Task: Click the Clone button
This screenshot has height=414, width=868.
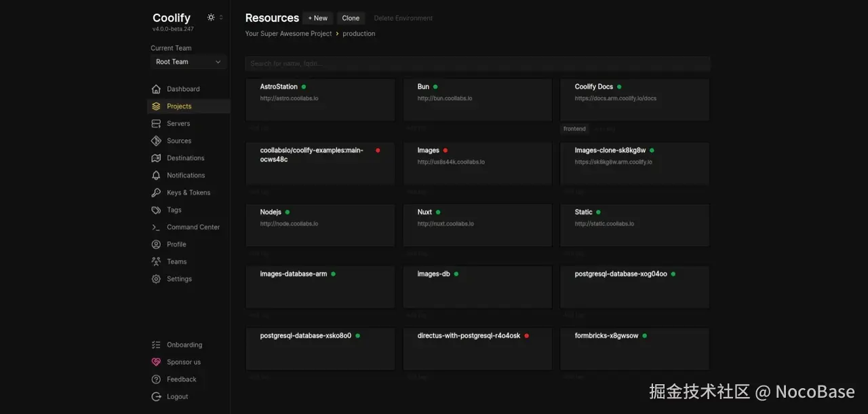Action: click(x=351, y=18)
